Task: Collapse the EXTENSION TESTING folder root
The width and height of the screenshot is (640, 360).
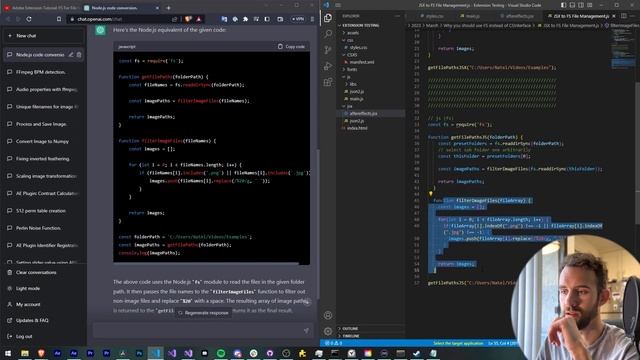Action: click(x=361, y=25)
